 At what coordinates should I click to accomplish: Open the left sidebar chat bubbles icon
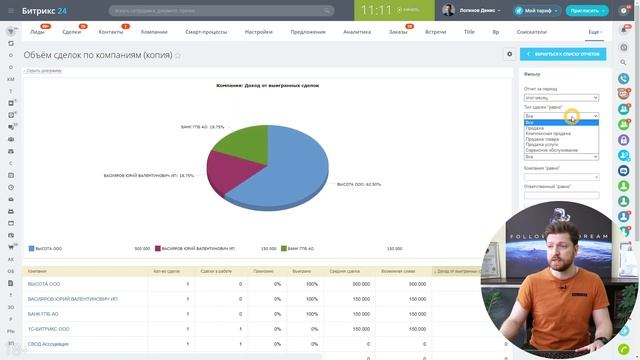11,127
